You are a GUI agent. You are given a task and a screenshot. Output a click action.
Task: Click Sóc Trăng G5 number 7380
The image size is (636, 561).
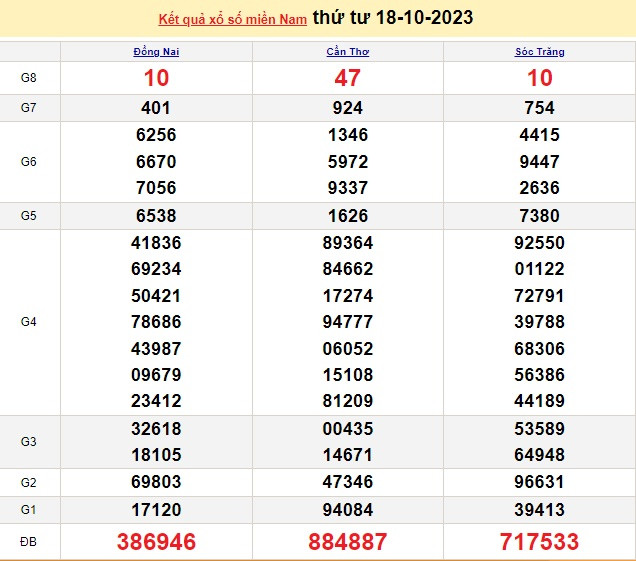pyautogui.click(x=539, y=216)
